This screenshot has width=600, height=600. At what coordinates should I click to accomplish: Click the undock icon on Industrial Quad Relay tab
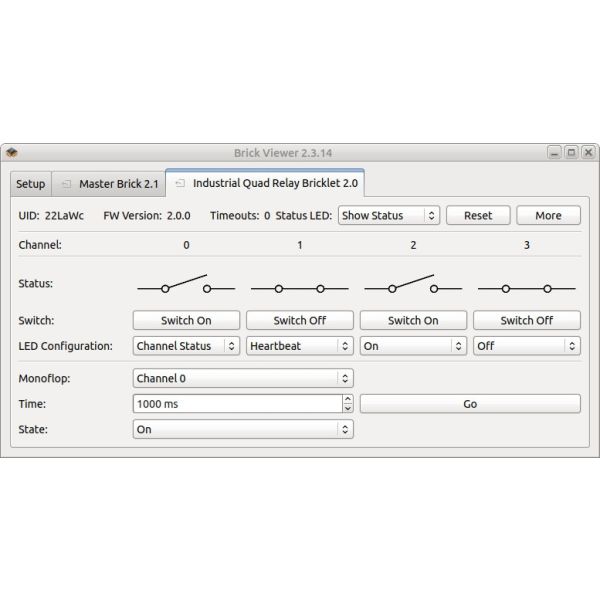coord(180,183)
